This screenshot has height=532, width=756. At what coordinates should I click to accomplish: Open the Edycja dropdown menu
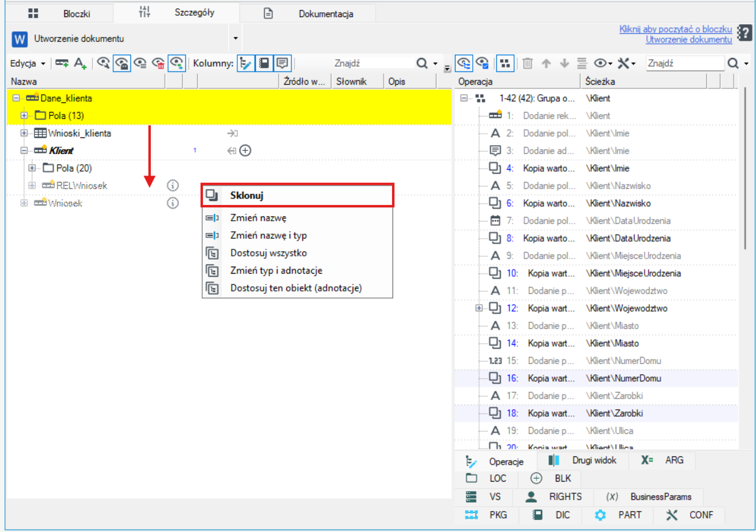(x=28, y=63)
